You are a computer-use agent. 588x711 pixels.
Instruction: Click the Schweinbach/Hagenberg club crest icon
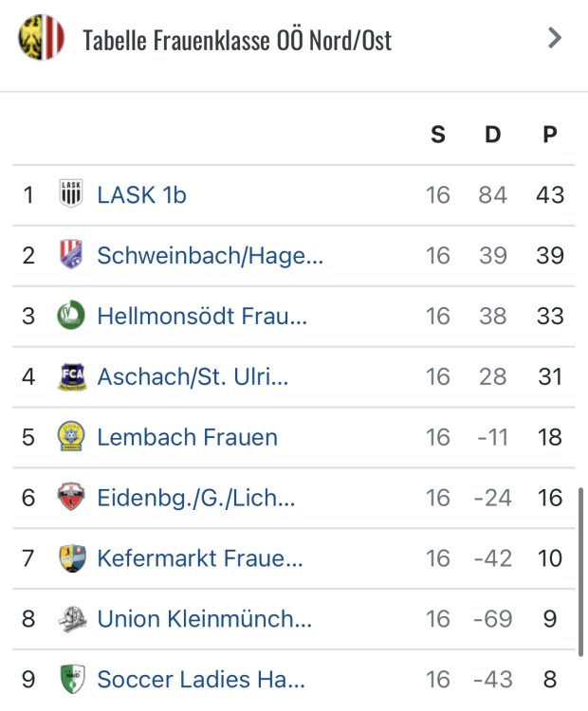click(x=71, y=255)
